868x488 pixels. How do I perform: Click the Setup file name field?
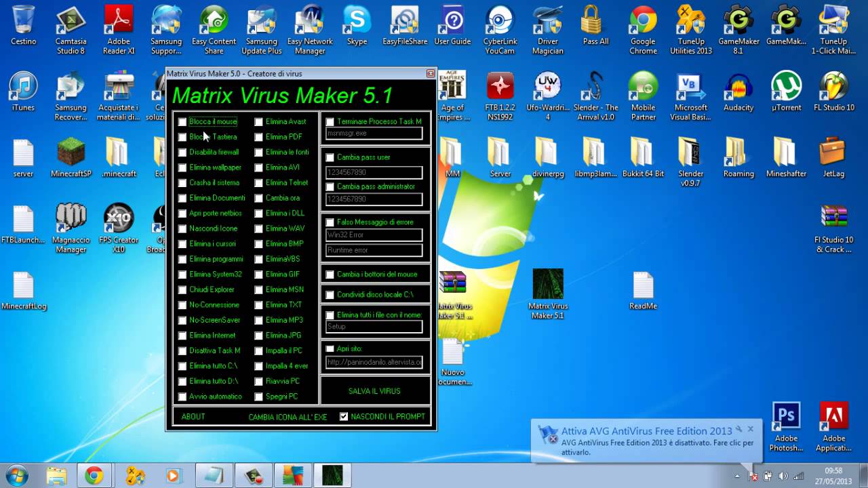tap(374, 327)
